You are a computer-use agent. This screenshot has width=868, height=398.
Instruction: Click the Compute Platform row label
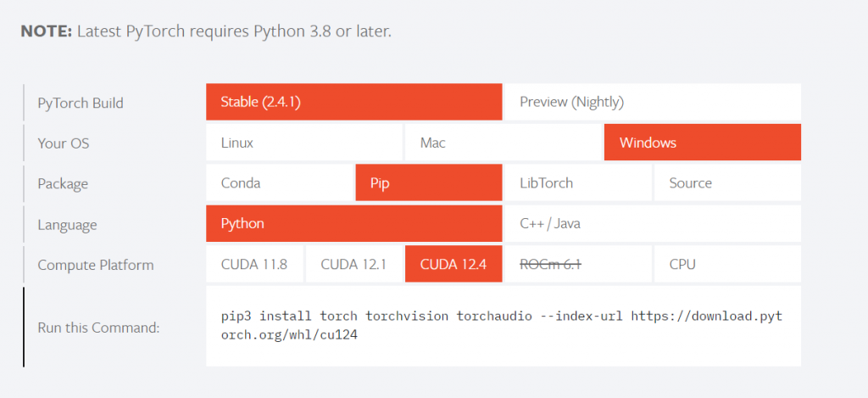(x=96, y=265)
